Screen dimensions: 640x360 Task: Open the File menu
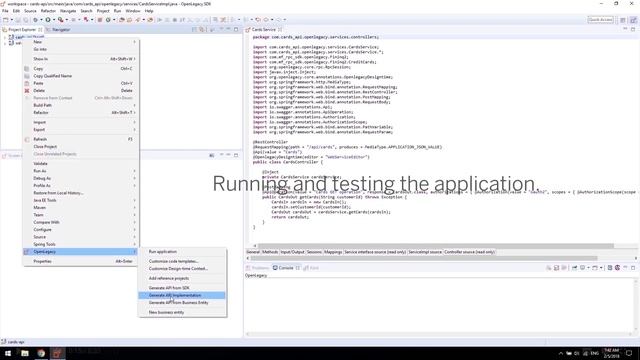coord(5,11)
